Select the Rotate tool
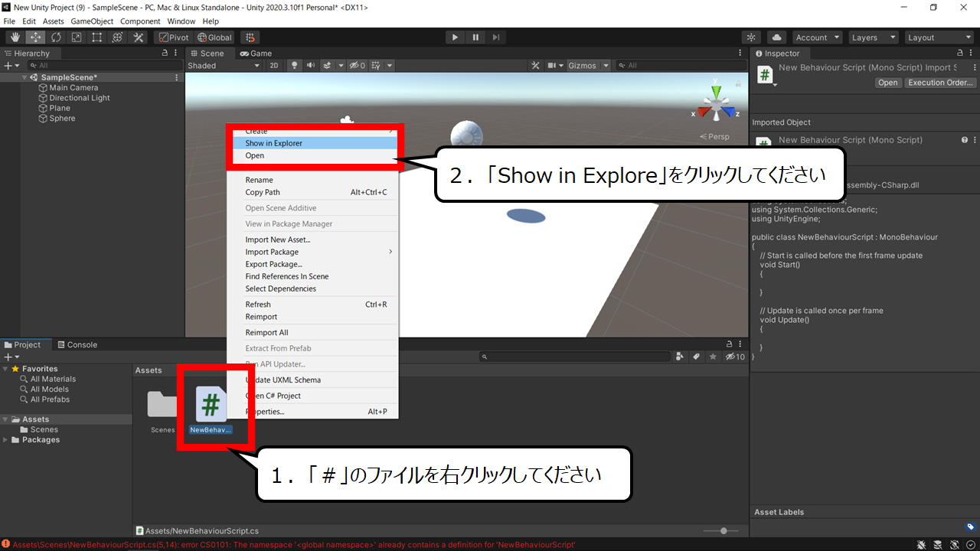 tap(57, 37)
